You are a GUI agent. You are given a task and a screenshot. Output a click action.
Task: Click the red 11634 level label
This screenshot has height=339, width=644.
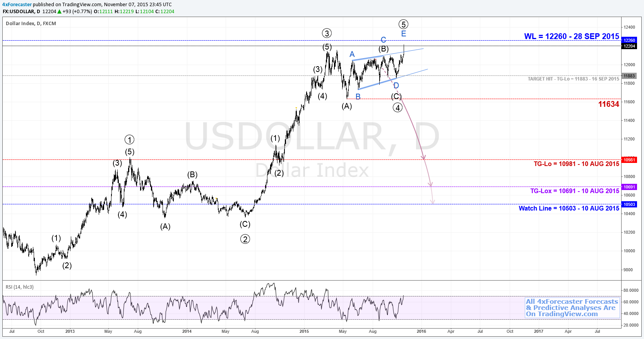click(x=609, y=104)
